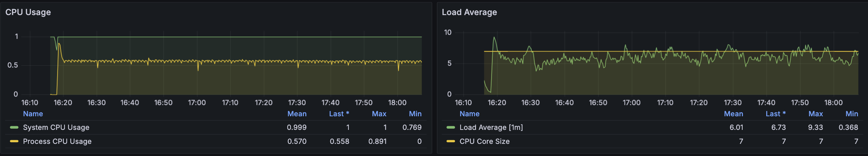This screenshot has width=868, height=156.
Task: Sort CPU Usage legend by Min column
Action: (x=415, y=114)
